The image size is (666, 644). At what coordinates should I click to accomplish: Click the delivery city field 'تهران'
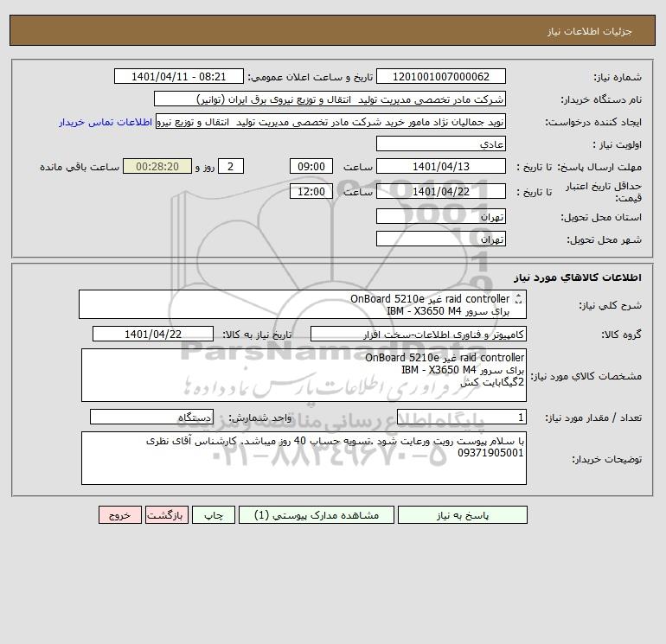441,239
